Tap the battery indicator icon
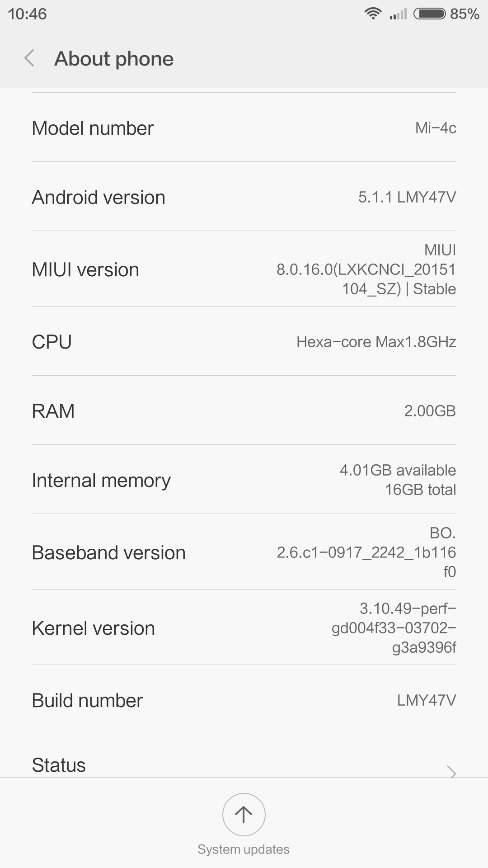Image resolution: width=488 pixels, height=868 pixels. point(430,14)
